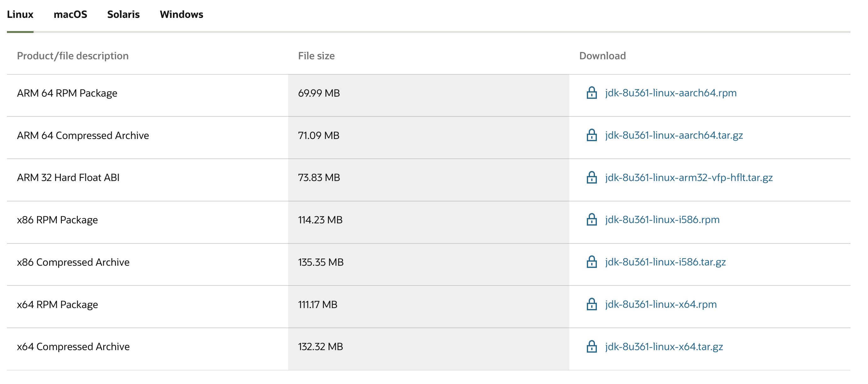This screenshot has height=384, width=868.
Task: Click lock icon beside jdk-8u361-linux-aarch64.rpm
Action: pos(591,93)
